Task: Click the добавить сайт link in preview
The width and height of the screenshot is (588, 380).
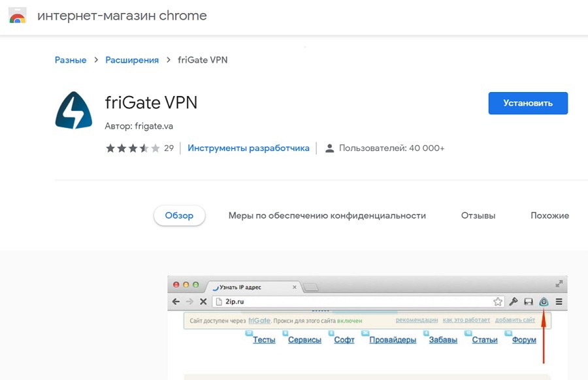Action: click(x=515, y=320)
